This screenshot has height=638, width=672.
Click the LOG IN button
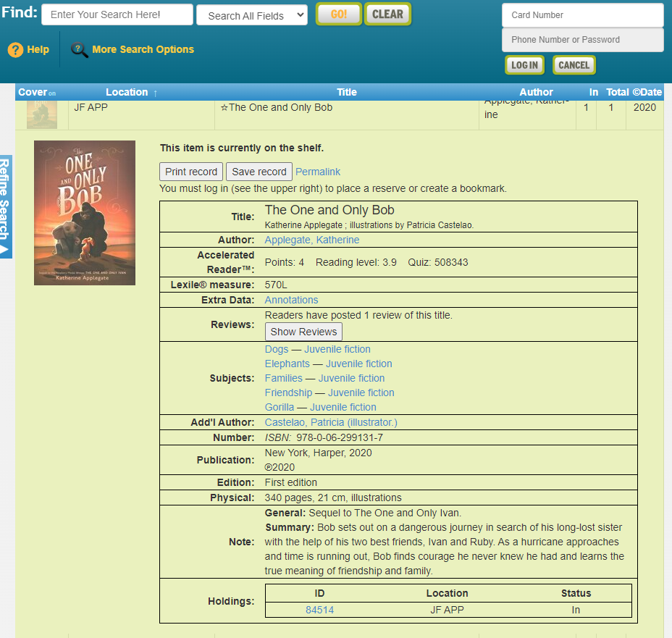[x=524, y=65]
